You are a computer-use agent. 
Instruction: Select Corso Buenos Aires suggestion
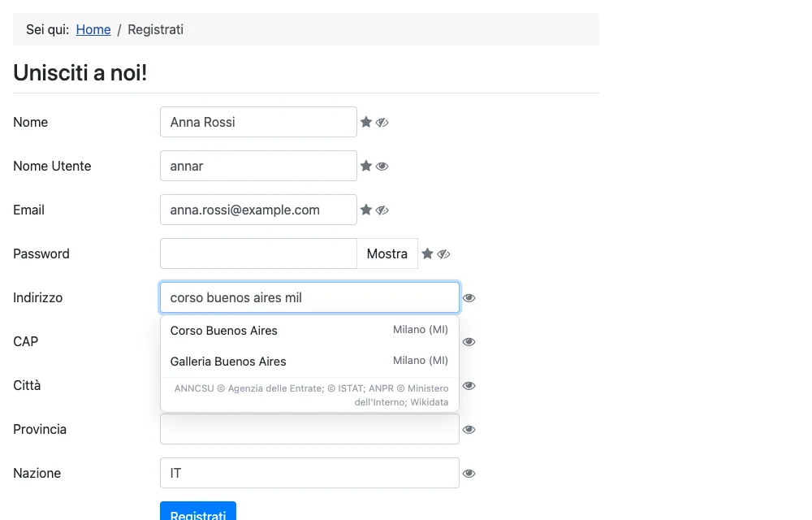point(309,331)
